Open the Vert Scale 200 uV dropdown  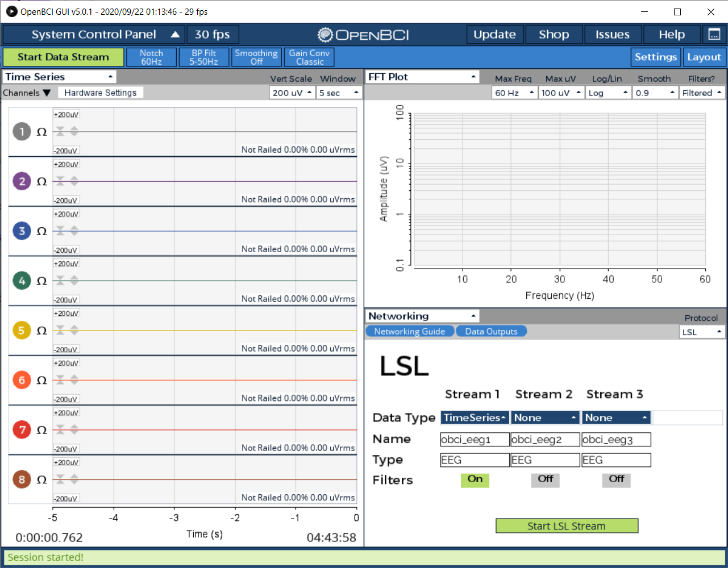[292, 93]
